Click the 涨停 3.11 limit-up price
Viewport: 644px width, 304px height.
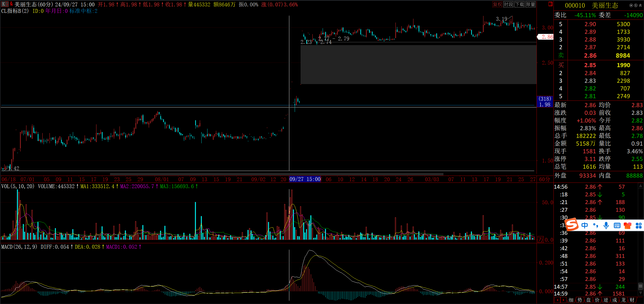[x=590, y=159]
